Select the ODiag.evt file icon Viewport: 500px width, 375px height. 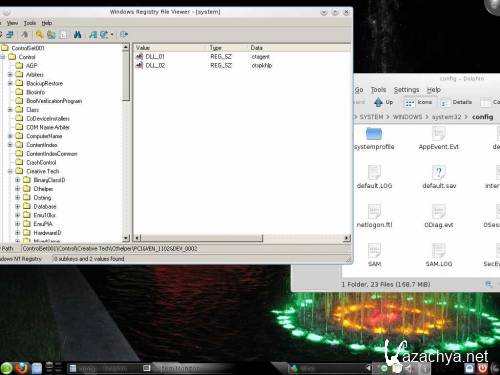pyautogui.click(x=439, y=212)
